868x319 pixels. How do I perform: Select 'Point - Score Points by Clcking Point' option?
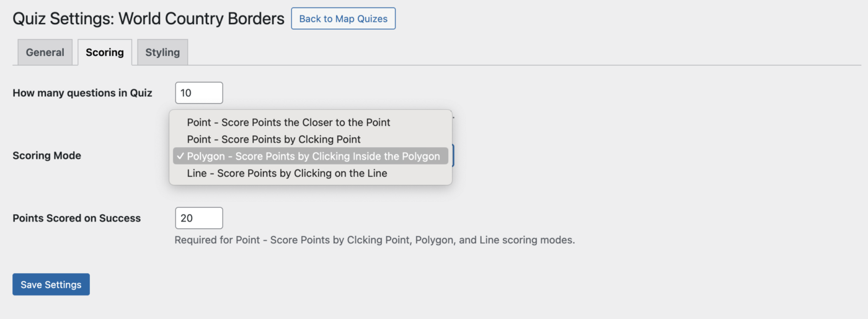coord(273,139)
